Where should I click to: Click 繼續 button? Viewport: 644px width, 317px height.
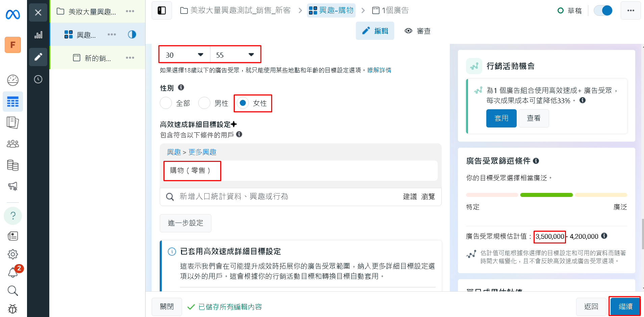tap(625, 306)
